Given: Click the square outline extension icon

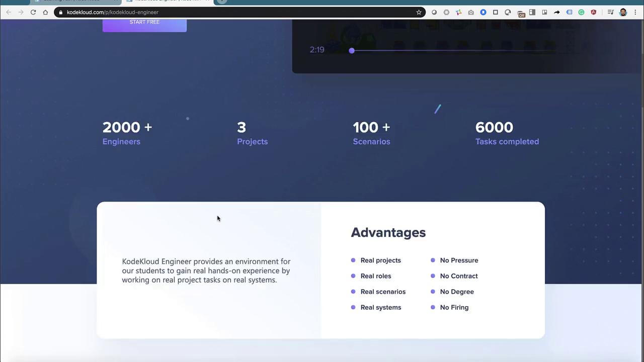Looking at the screenshot, I should (x=496, y=12).
